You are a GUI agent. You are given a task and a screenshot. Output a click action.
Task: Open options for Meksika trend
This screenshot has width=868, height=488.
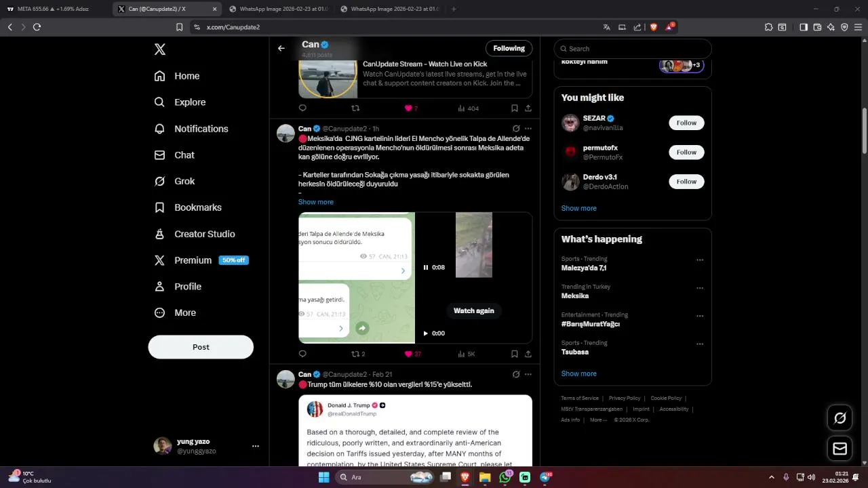[700, 288]
